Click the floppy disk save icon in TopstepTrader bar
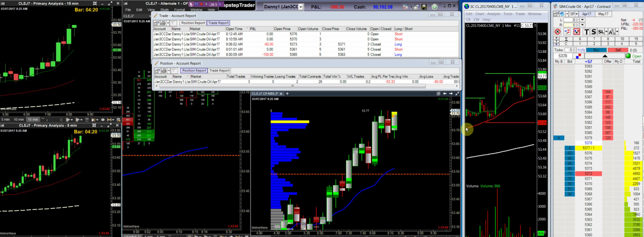Viewport: 644px width, 237px height. pos(424,7)
